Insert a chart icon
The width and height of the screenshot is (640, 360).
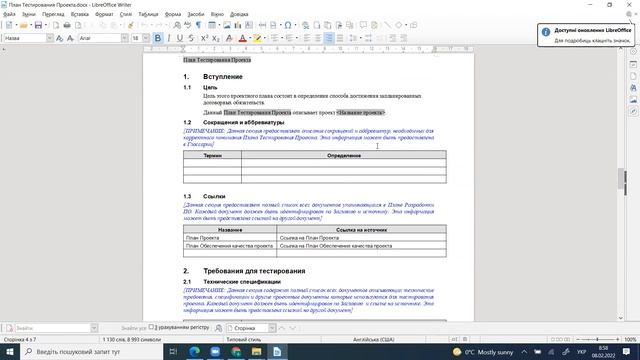(238, 25)
